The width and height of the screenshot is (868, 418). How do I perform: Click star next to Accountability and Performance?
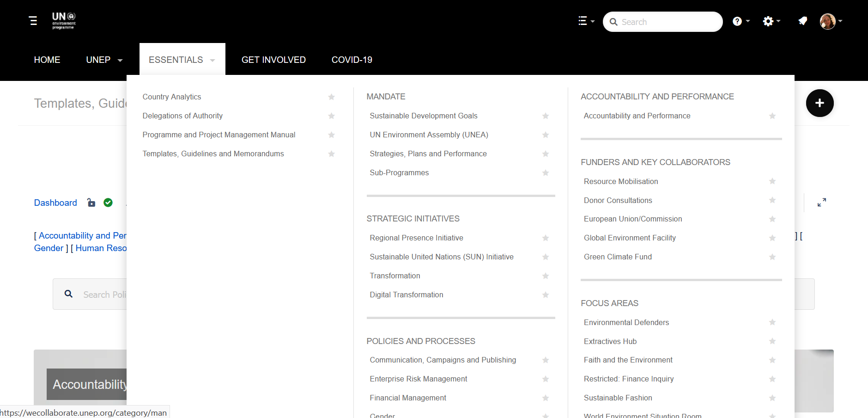772,116
